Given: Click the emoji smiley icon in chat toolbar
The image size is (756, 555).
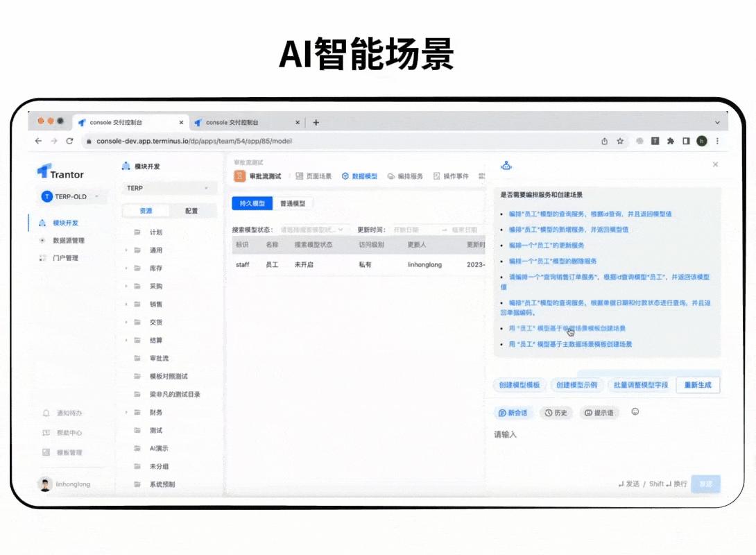Looking at the screenshot, I should point(635,412).
